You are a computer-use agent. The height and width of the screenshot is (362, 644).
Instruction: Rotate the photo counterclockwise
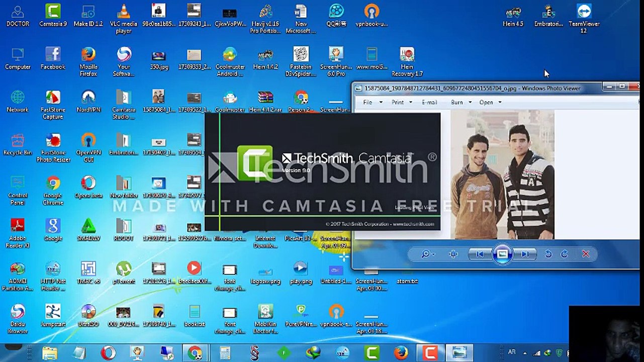(548, 254)
